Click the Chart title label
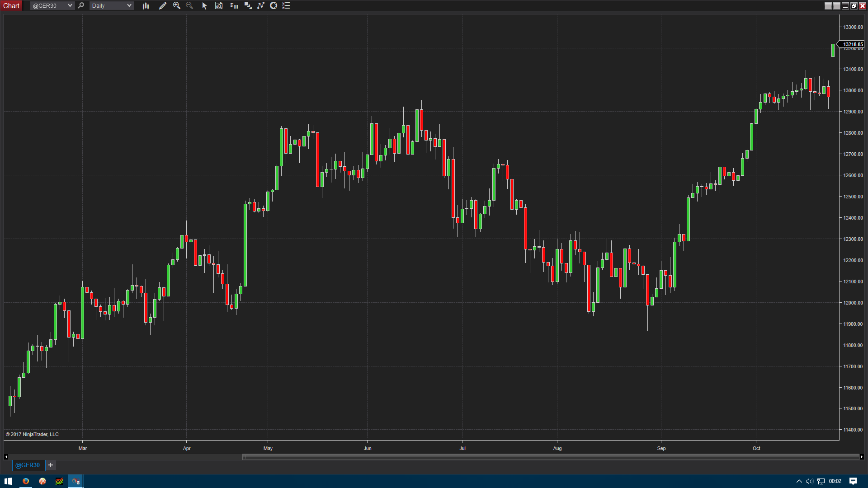The width and height of the screenshot is (868, 488). pyautogui.click(x=11, y=6)
